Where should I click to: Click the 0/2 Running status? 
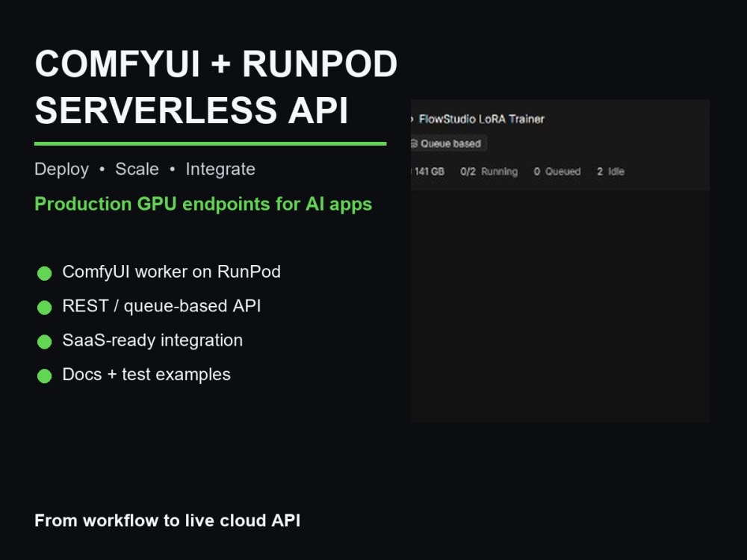click(x=489, y=172)
